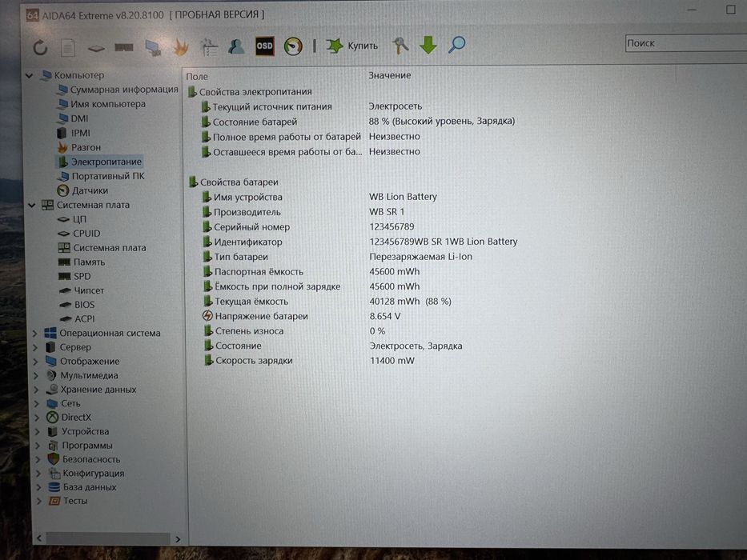Open the hammer tools icon
Viewport: 747px width, 560px height.
pyautogui.click(x=400, y=46)
